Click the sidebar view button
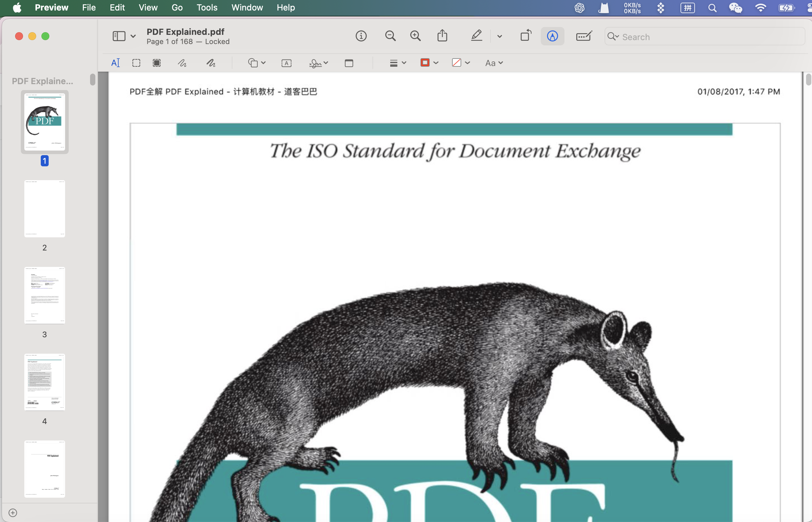This screenshot has height=522, width=812. point(119,36)
